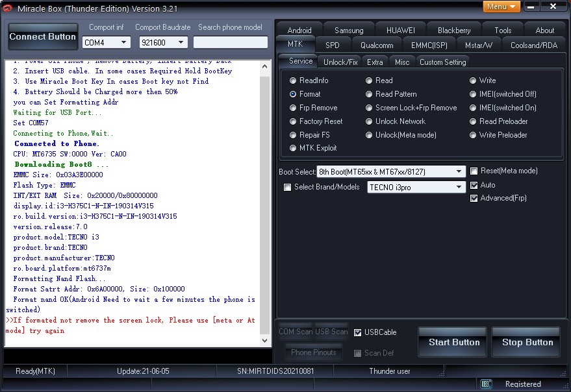Image resolution: width=571 pixels, height=392 pixels.
Task: Enable the Reset(Meta mode) checkbox
Action: pyautogui.click(x=474, y=171)
